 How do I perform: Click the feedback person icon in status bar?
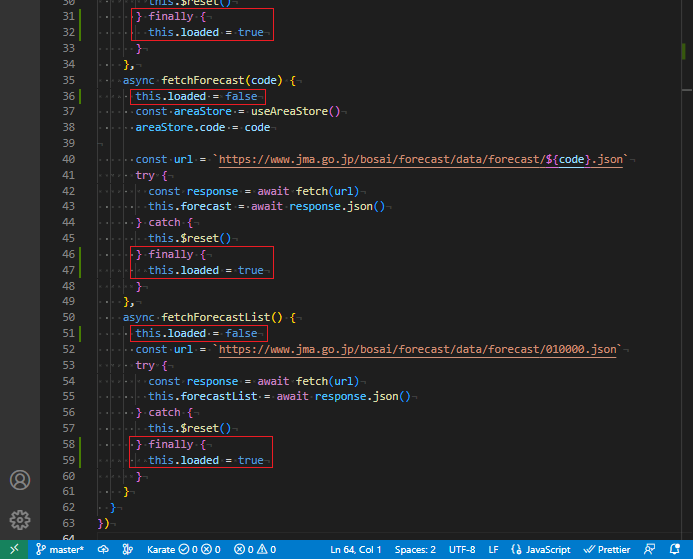click(x=649, y=549)
